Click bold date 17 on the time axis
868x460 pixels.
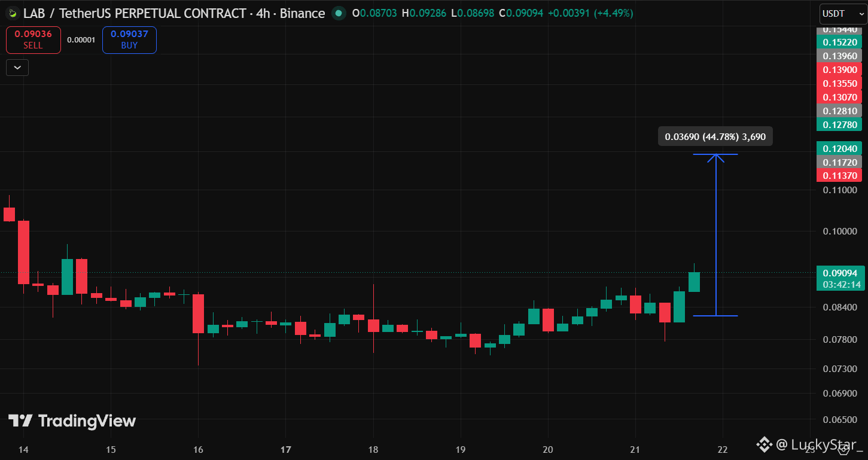286,449
